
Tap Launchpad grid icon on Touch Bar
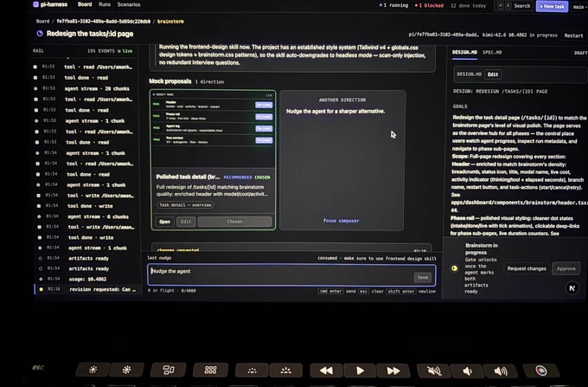[x=210, y=370]
